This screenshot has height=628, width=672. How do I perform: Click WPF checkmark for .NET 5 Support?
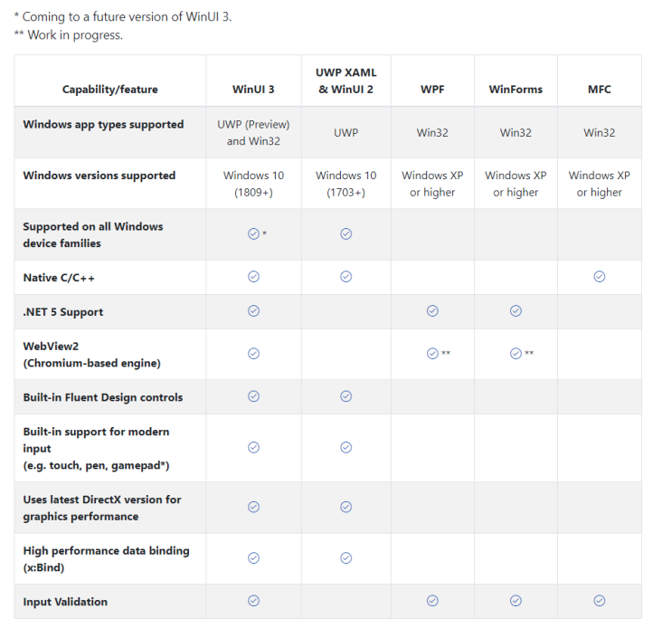tap(432, 310)
